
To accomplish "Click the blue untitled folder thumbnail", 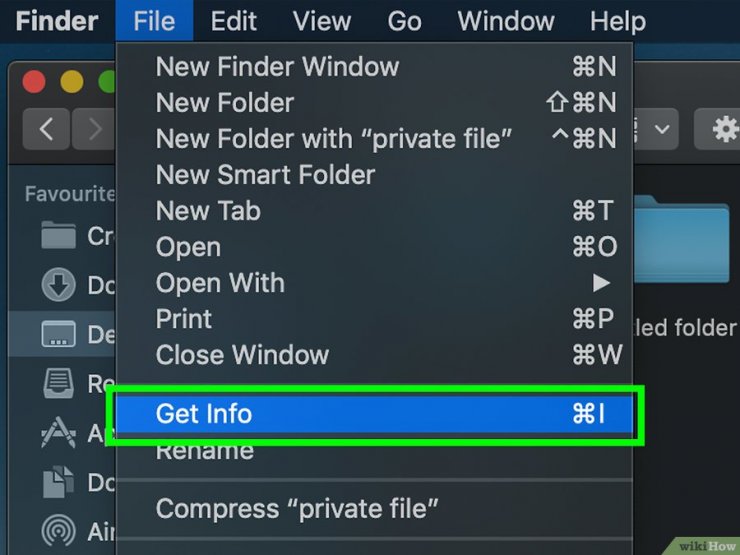I will tap(681, 240).
